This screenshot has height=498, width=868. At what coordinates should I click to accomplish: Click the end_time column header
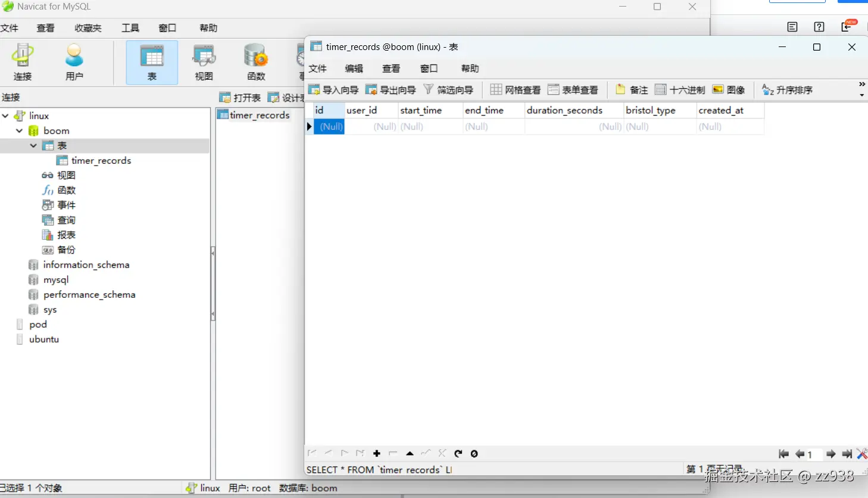coord(494,110)
